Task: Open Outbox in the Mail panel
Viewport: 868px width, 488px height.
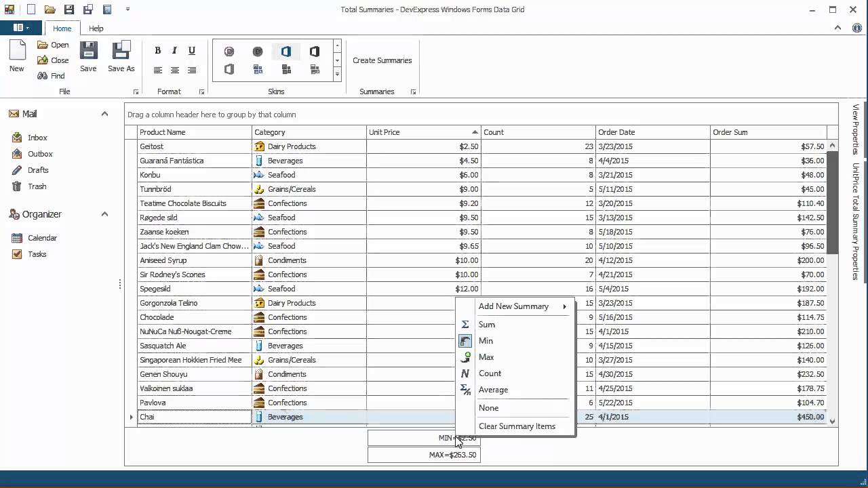Action: pyautogui.click(x=40, y=154)
